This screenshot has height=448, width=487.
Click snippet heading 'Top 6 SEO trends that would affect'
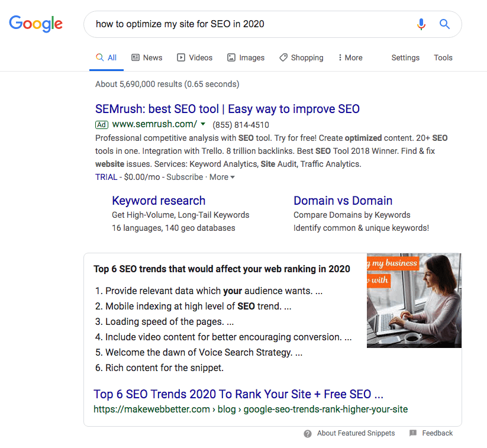[222, 269]
